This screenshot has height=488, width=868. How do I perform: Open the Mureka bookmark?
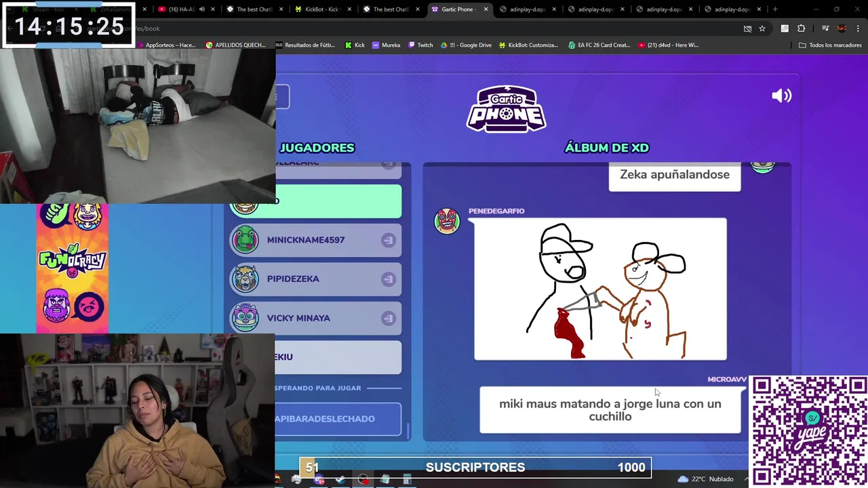386,45
